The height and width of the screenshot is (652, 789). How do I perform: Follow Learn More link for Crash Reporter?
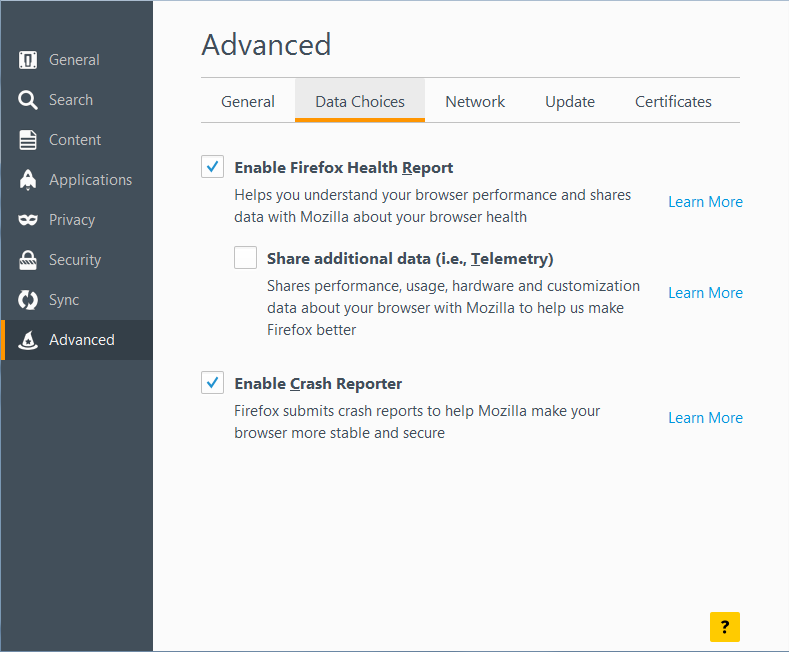[705, 418]
